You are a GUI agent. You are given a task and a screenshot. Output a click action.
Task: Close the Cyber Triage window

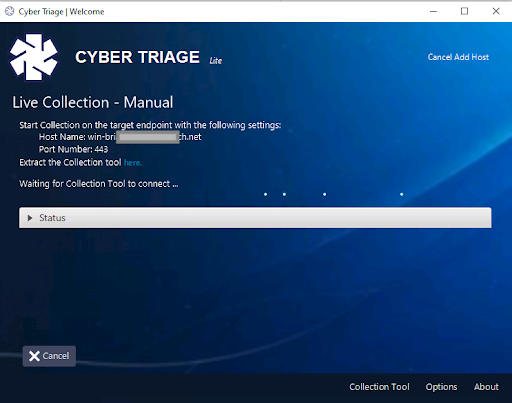coord(496,11)
